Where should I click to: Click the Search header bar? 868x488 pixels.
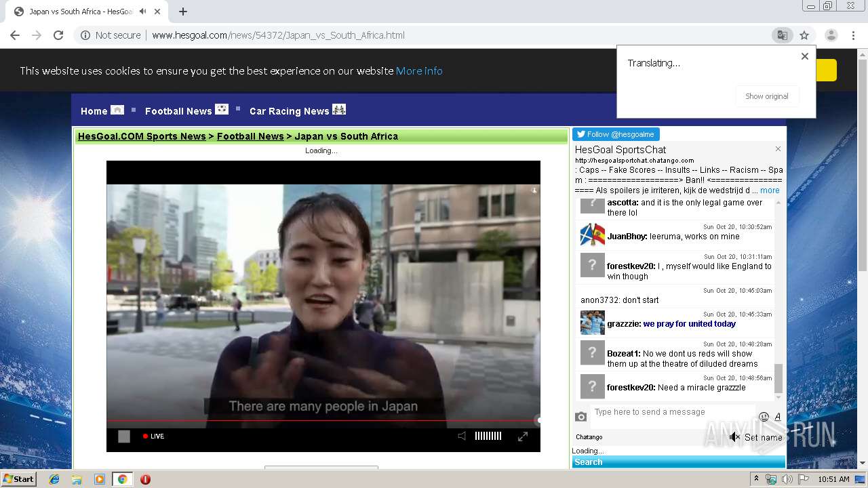pyautogui.click(x=678, y=462)
